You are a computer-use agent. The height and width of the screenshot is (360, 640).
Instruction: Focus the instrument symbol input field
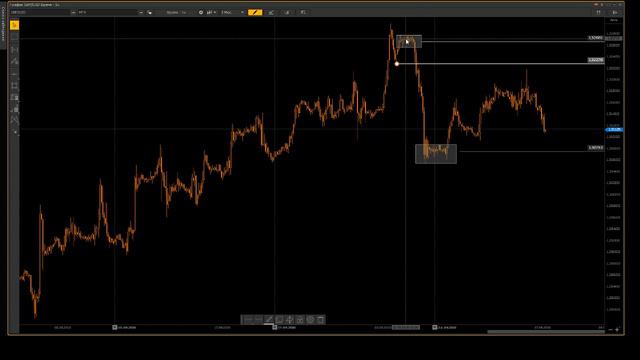[x=40, y=12]
